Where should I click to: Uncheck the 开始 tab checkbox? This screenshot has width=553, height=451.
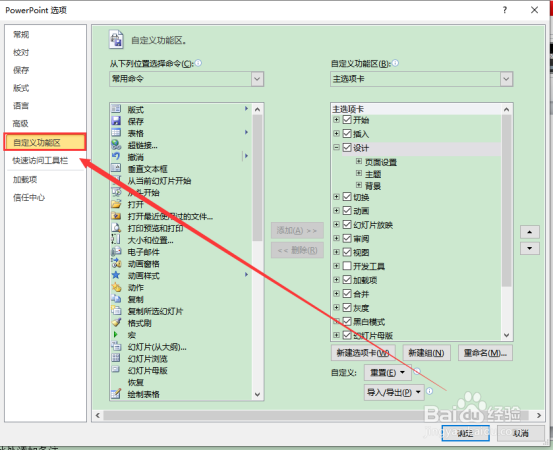click(x=347, y=120)
